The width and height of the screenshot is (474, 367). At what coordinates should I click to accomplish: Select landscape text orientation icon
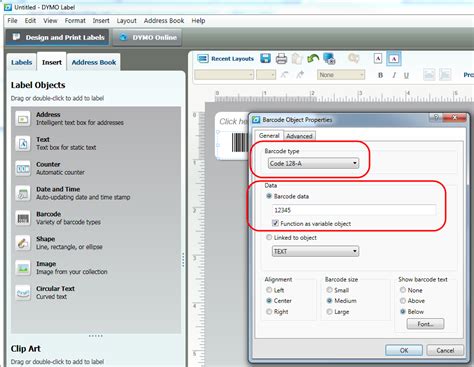point(394,59)
